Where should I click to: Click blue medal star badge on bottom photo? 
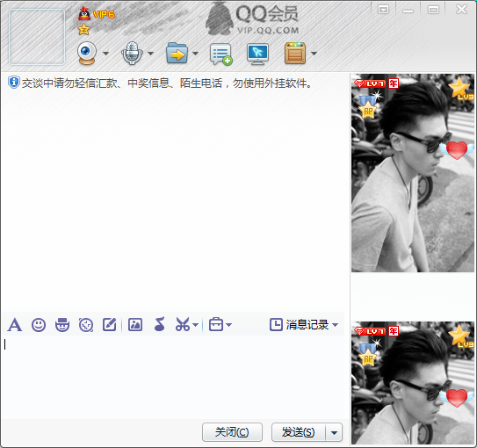369,353
